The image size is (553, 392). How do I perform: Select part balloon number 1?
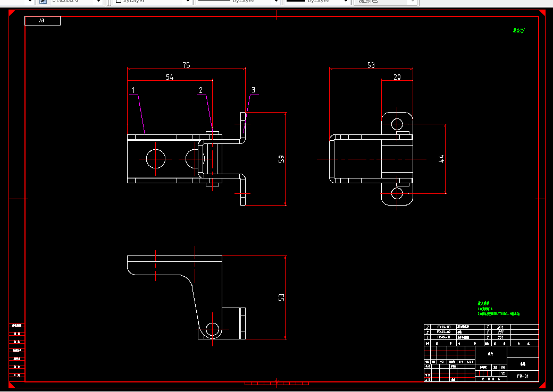pyautogui.click(x=133, y=90)
